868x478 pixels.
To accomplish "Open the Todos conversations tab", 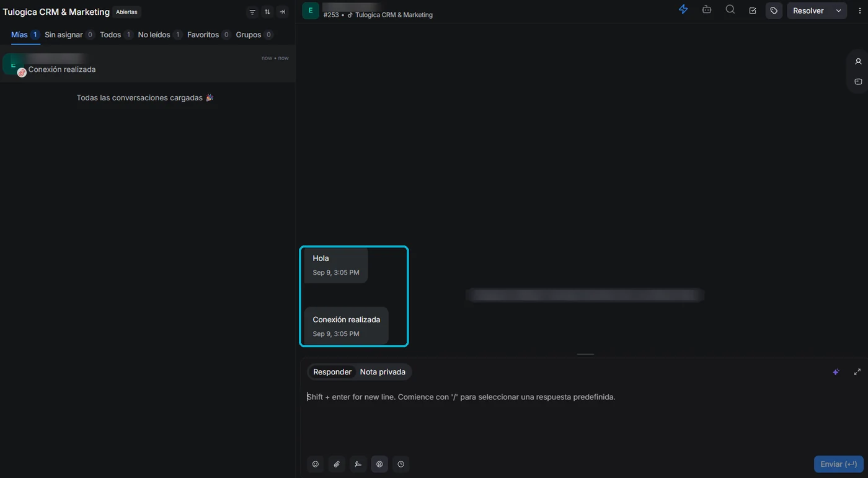I will (116, 35).
